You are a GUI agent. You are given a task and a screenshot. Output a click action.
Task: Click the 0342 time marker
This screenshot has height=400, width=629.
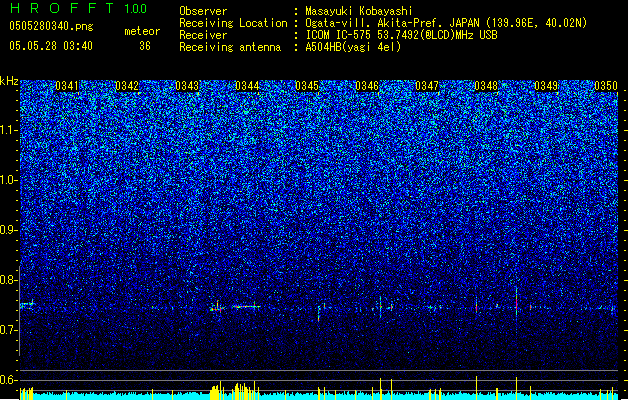127,86
